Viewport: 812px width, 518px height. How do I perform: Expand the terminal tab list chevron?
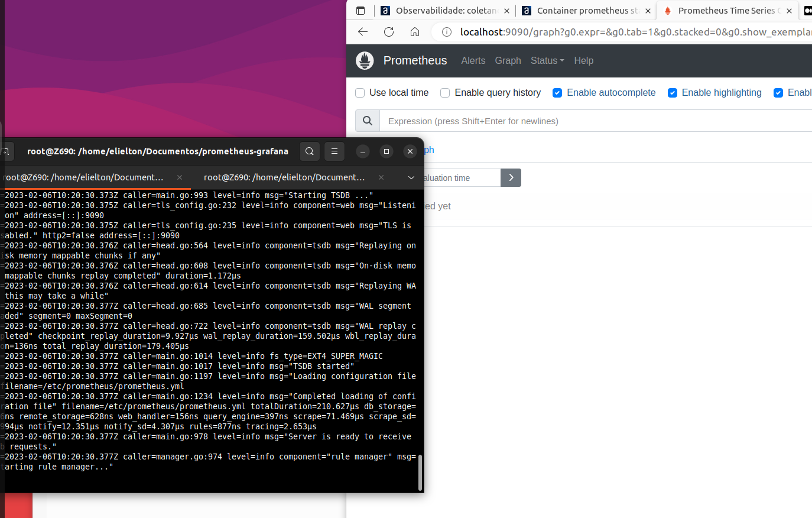click(411, 177)
